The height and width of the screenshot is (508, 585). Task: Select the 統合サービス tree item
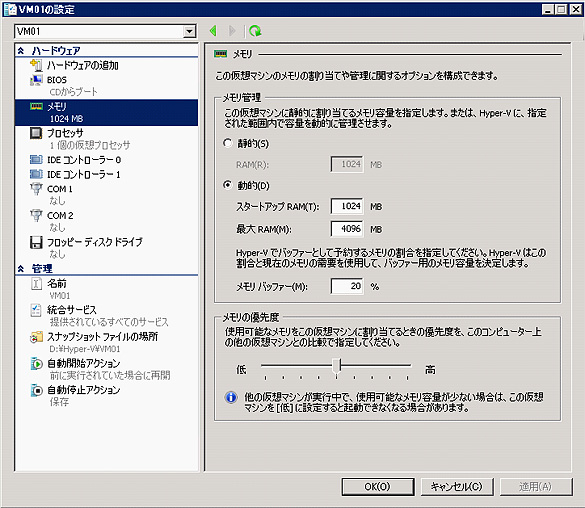point(72,310)
